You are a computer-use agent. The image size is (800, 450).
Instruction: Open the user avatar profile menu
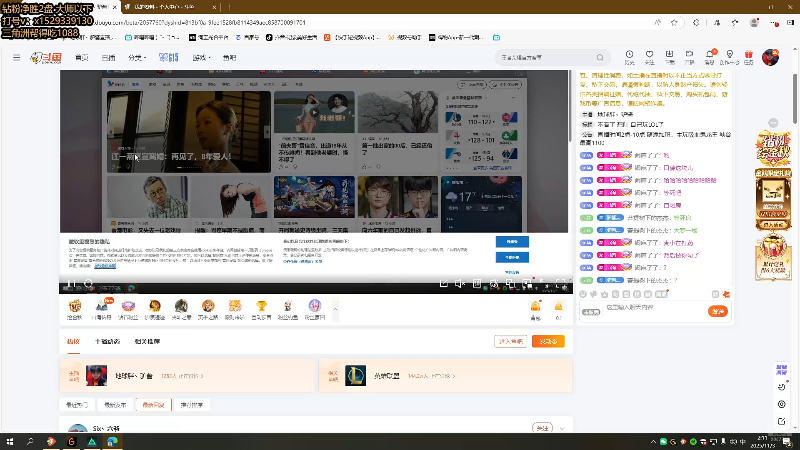(770, 57)
